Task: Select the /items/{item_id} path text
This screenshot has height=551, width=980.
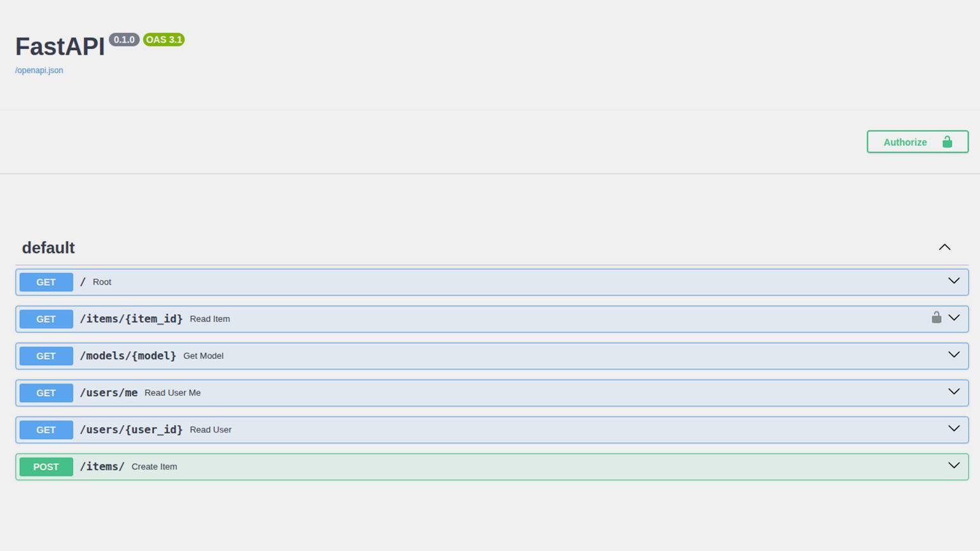Action: click(131, 319)
